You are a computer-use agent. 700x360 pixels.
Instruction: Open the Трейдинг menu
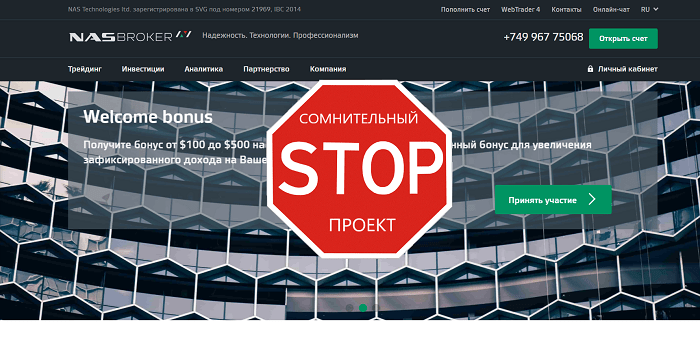[x=85, y=69]
